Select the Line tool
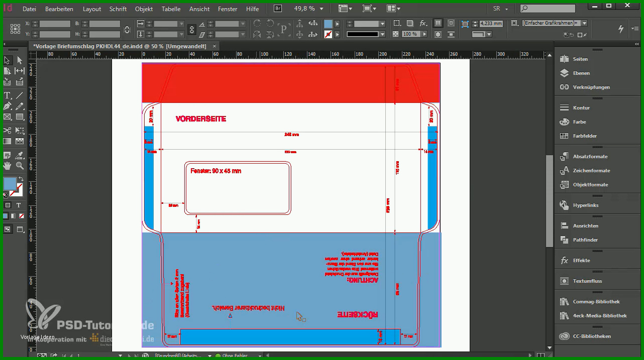This screenshot has width=644, height=360. [20, 95]
